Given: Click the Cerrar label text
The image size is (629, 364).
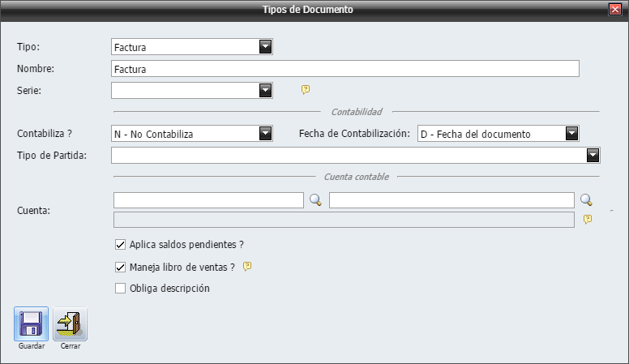Looking at the screenshot, I should pyautogui.click(x=71, y=346).
